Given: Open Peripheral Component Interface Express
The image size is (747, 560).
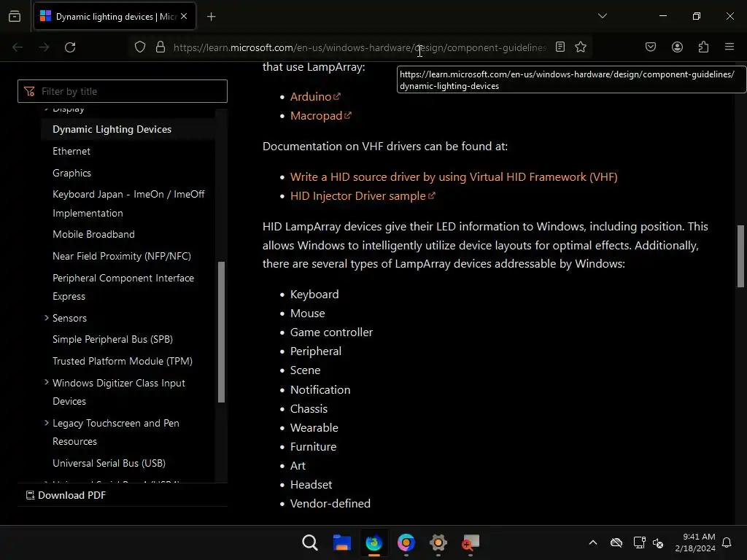Looking at the screenshot, I should (x=123, y=287).
